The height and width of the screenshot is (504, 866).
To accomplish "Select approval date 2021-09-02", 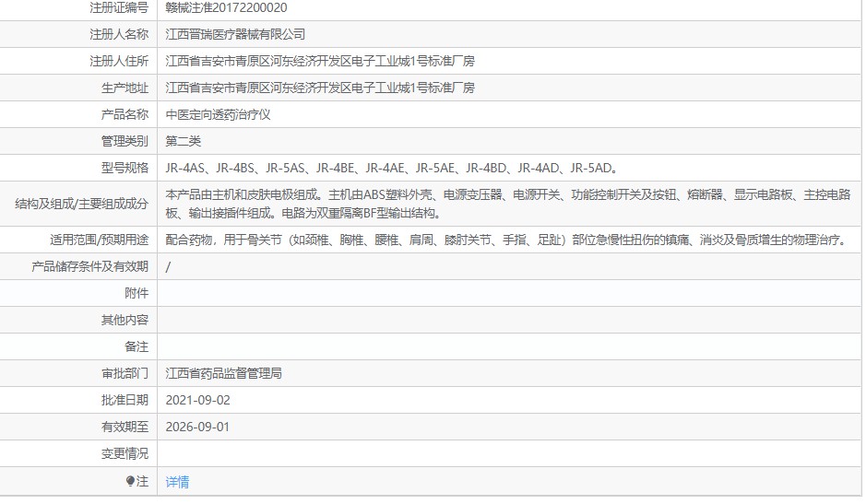I will coord(197,400).
